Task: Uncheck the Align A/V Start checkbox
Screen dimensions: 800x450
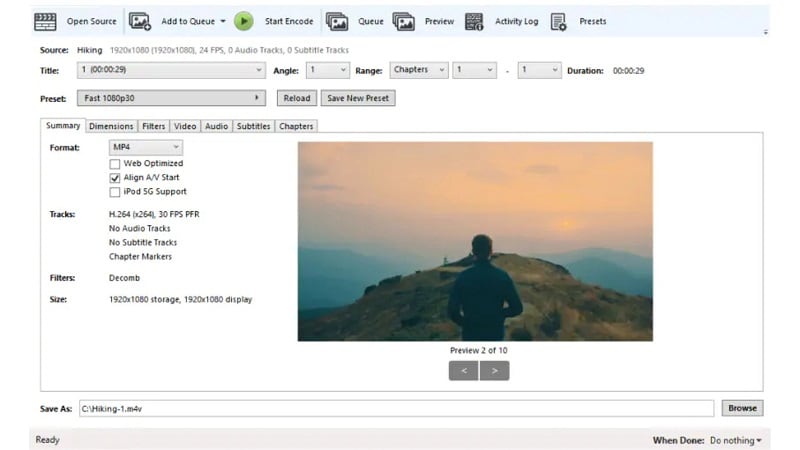Action: 115,178
